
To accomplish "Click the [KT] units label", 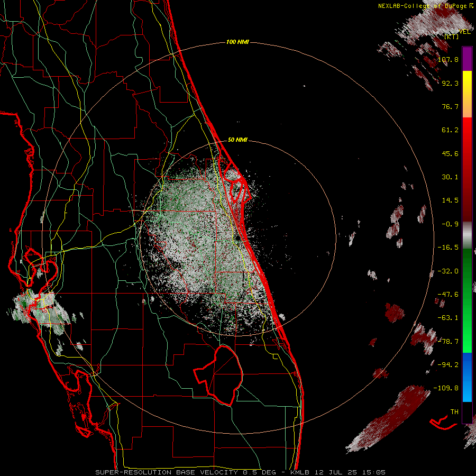I will coord(452,36).
